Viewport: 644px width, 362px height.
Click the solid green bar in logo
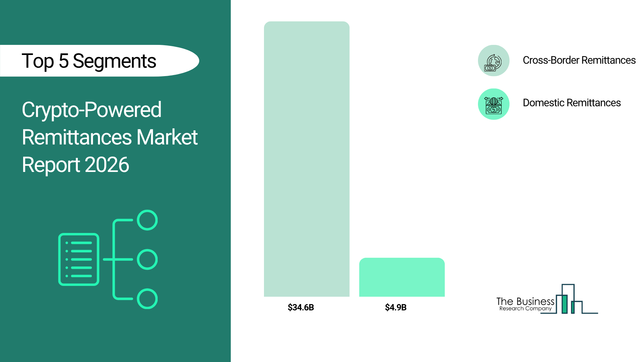point(565,304)
